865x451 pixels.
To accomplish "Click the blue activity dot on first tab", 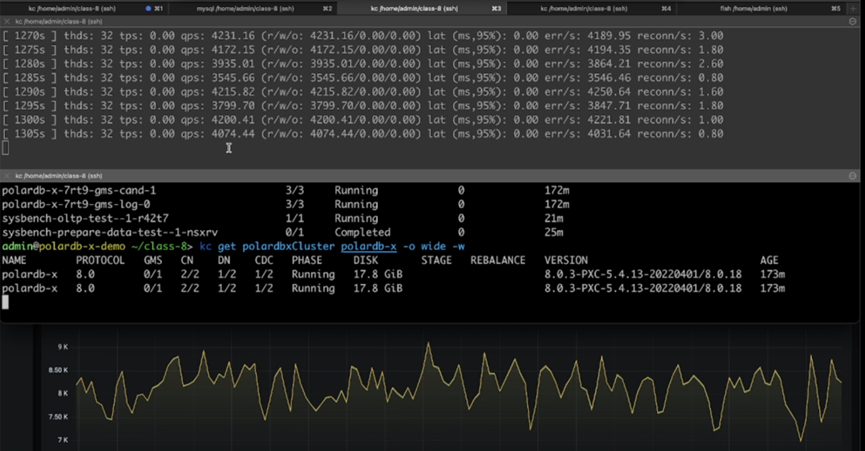I will coord(148,8).
